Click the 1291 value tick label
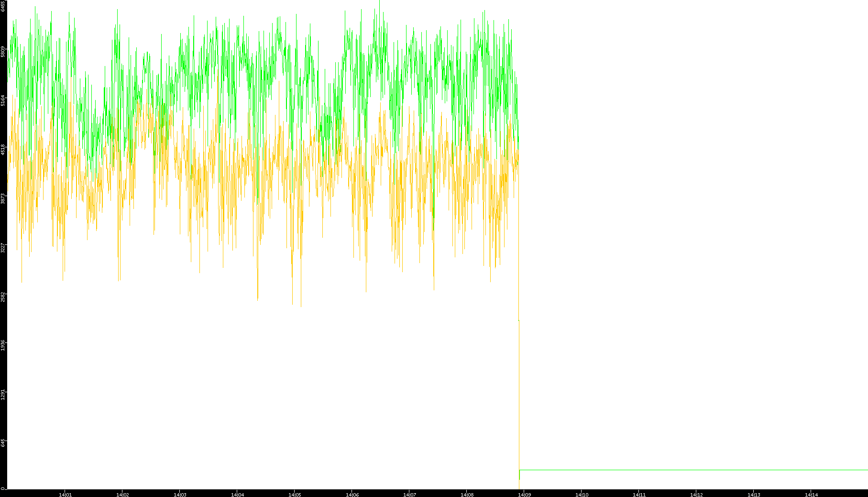 click(x=3, y=394)
